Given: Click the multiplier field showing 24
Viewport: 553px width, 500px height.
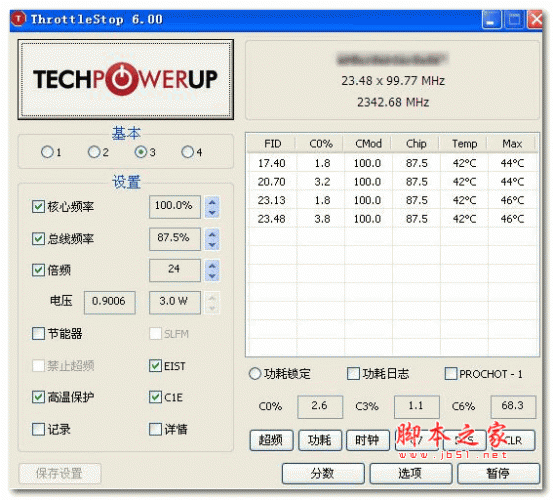Looking at the screenshot, I should coord(175,270).
